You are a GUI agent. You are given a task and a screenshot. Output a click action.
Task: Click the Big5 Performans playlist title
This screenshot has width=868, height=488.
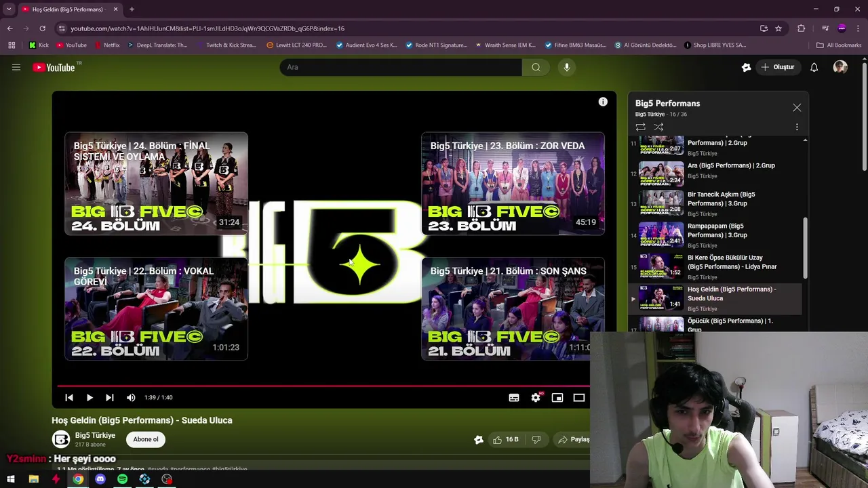667,103
